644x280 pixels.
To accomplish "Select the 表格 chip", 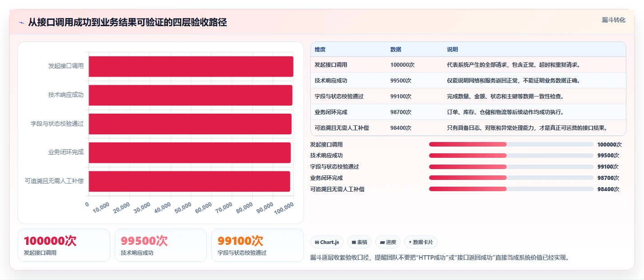I will click(359, 242).
